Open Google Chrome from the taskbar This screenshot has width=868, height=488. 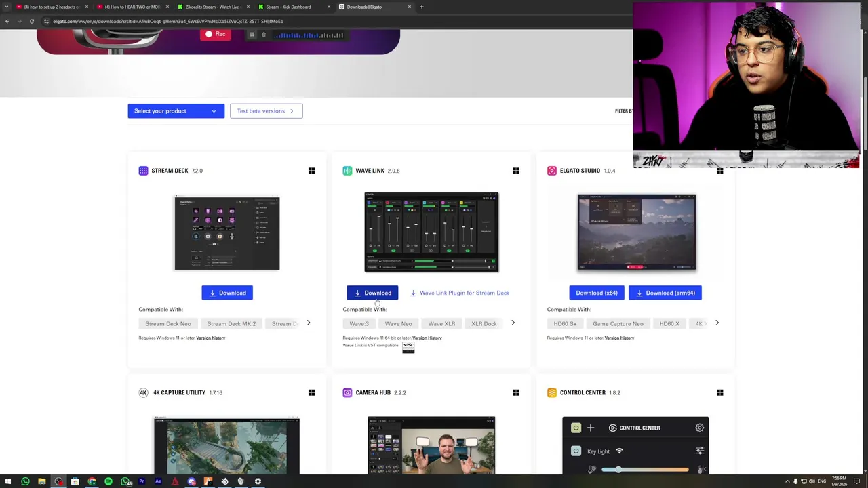click(92, 481)
